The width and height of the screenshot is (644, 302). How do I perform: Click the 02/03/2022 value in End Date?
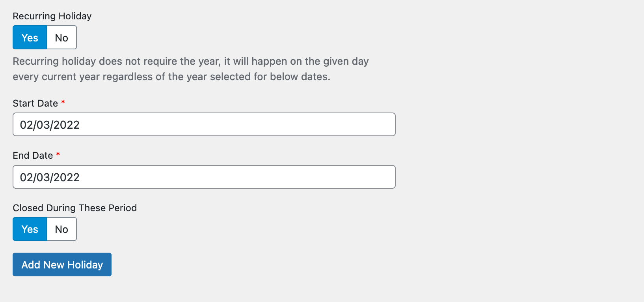(50, 177)
